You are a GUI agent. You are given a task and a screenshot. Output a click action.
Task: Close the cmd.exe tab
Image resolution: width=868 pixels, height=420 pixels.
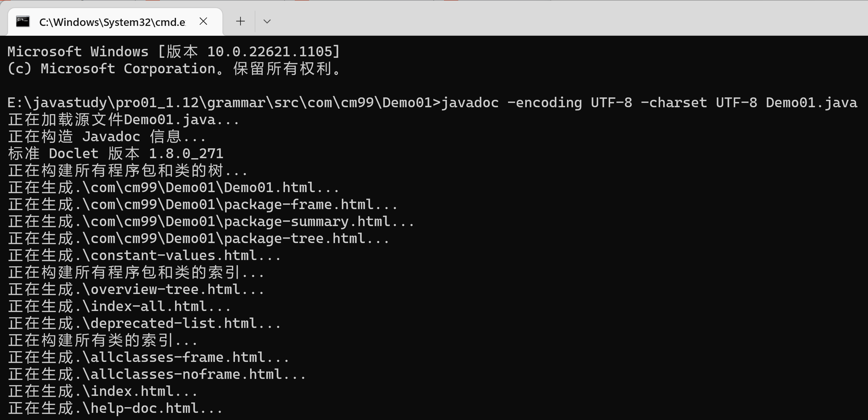click(x=203, y=21)
